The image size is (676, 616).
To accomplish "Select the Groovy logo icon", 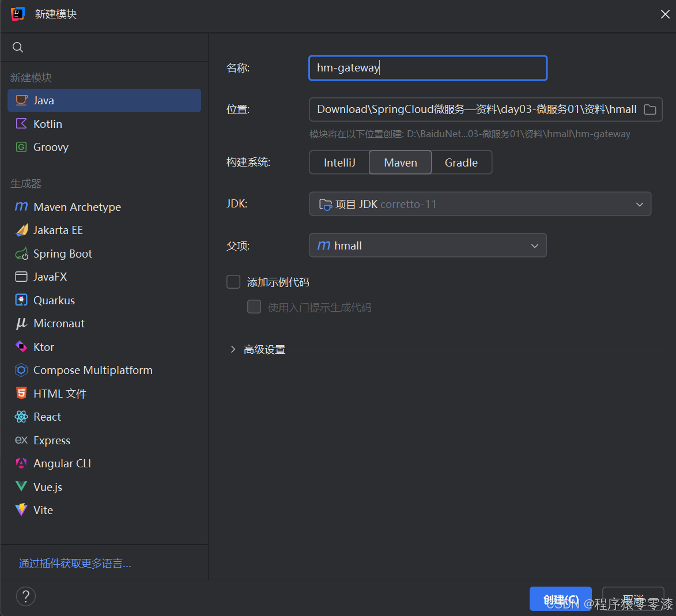I will (x=21, y=147).
